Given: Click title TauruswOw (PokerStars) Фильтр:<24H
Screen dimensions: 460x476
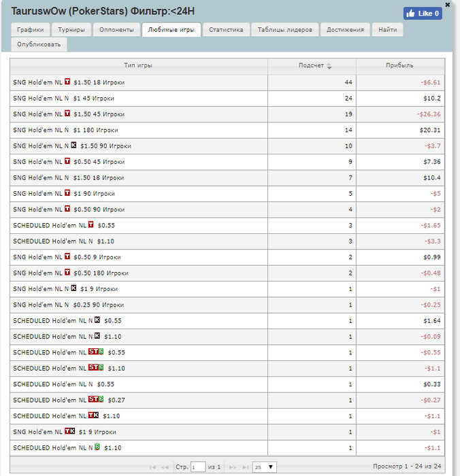Looking at the screenshot, I should (103, 12).
